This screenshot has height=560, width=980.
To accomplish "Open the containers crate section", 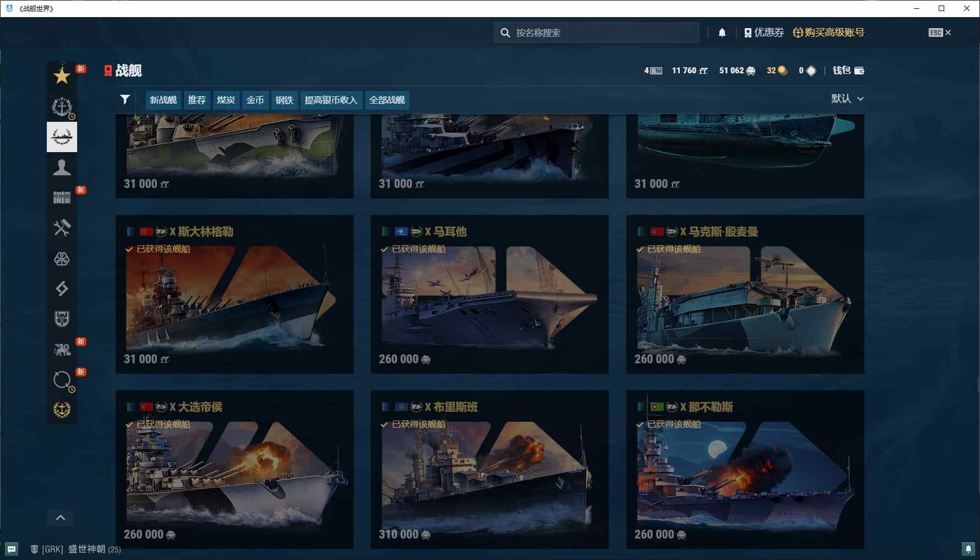I will point(62,197).
